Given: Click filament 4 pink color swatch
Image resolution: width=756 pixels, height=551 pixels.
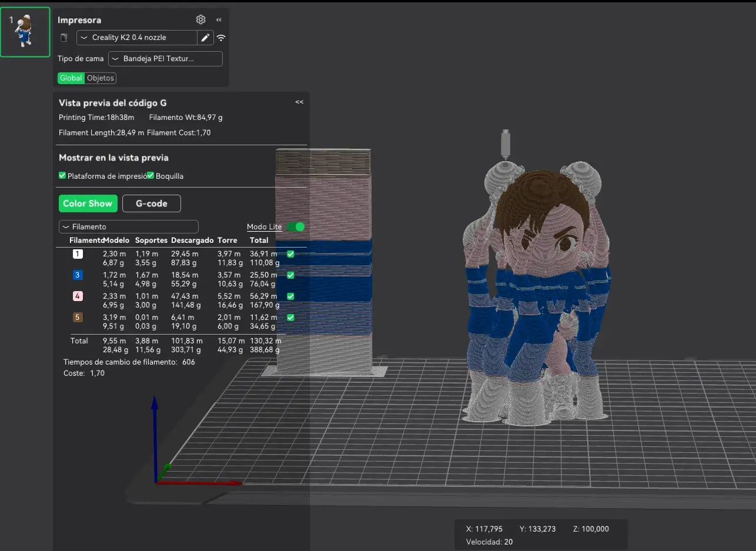Looking at the screenshot, I should tap(78, 296).
